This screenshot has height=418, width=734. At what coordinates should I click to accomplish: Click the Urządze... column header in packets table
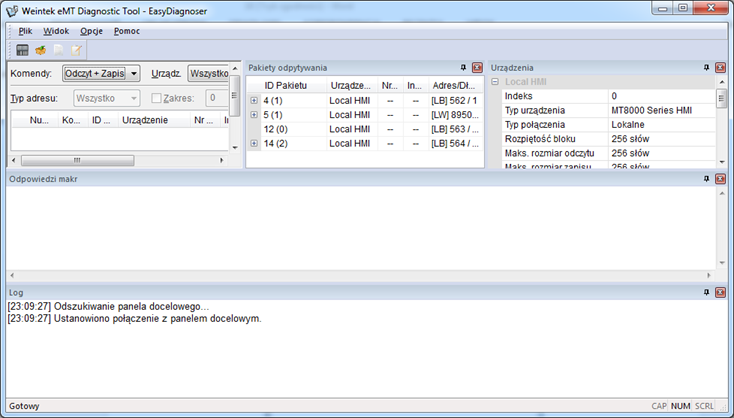(352, 86)
